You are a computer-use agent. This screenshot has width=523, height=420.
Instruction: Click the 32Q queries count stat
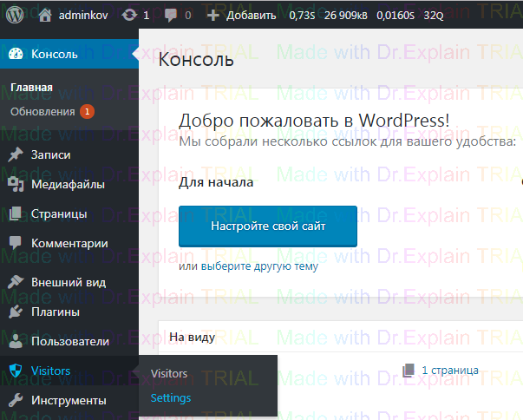pyautogui.click(x=434, y=16)
